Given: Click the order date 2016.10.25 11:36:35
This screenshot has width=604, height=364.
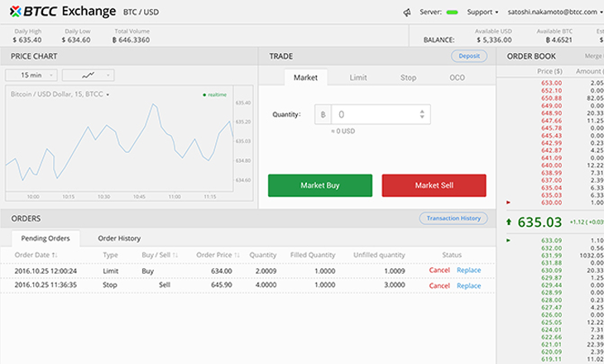Looking at the screenshot, I should (x=46, y=285).
